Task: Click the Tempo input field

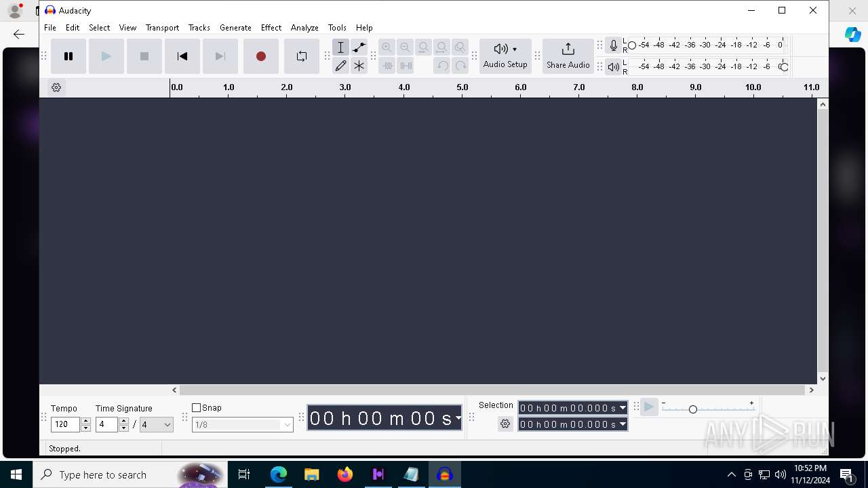Action: click(x=66, y=425)
